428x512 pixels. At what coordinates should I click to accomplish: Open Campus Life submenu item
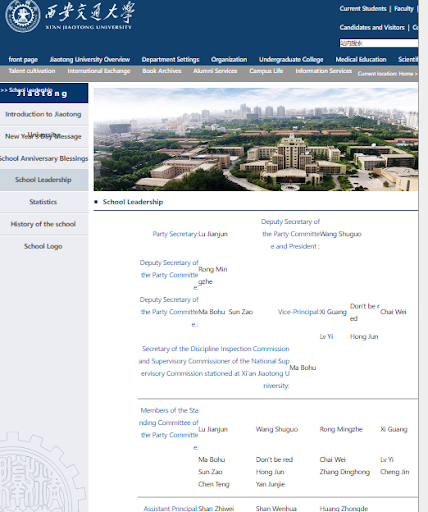click(x=266, y=71)
